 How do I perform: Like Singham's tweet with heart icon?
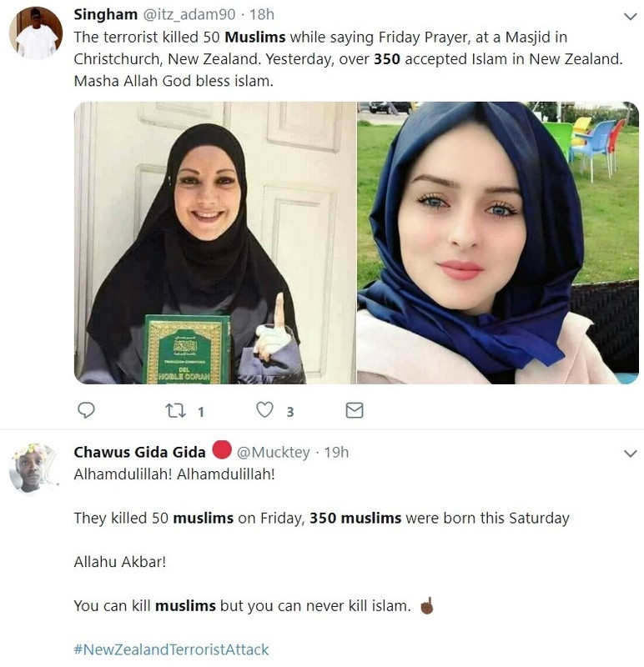point(264,410)
